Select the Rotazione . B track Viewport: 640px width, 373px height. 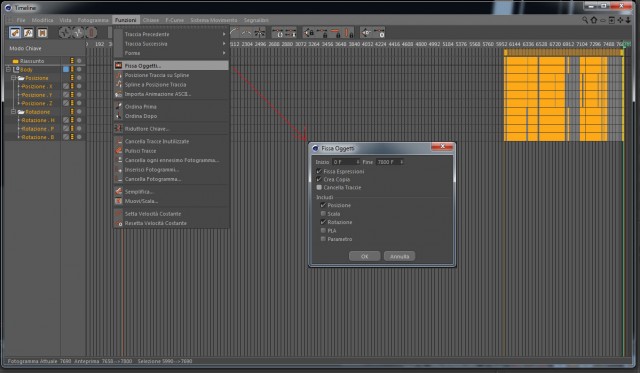pyautogui.click(x=38, y=137)
